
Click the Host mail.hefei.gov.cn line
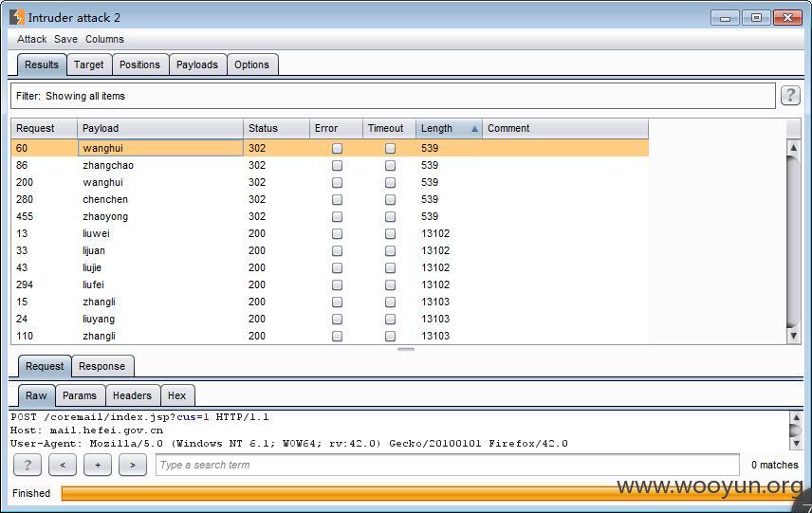87,431
